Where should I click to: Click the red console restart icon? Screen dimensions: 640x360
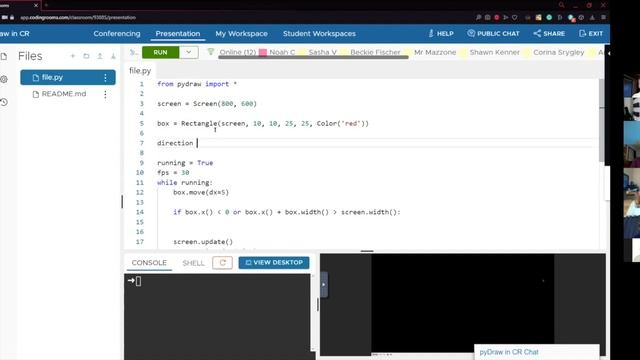coord(222,262)
